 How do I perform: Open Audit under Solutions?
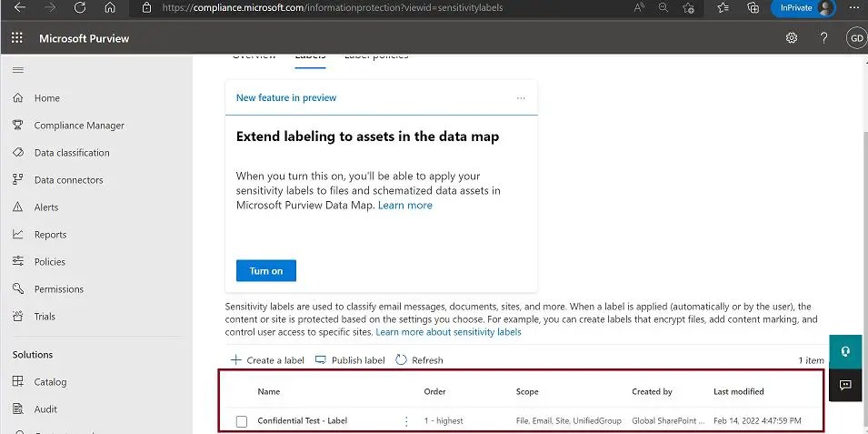click(46, 409)
